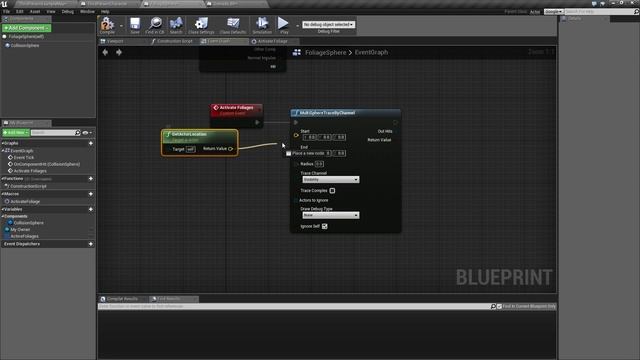Open the Trace Channel dropdown
Viewport: 640px width, 360px height.
click(x=331, y=180)
